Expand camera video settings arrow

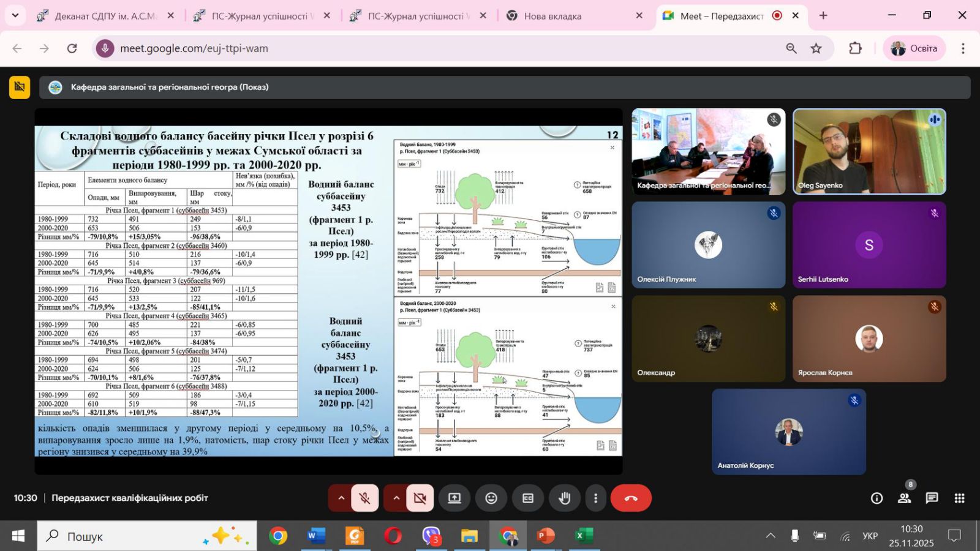(x=396, y=498)
